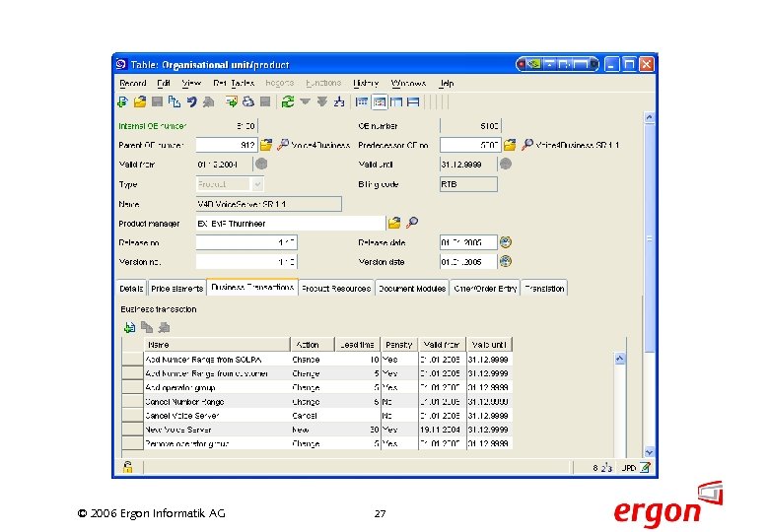Expand the Type dropdown showing Product
The height and width of the screenshot is (532, 769).
pyautogui.click(x=257, y=184)
